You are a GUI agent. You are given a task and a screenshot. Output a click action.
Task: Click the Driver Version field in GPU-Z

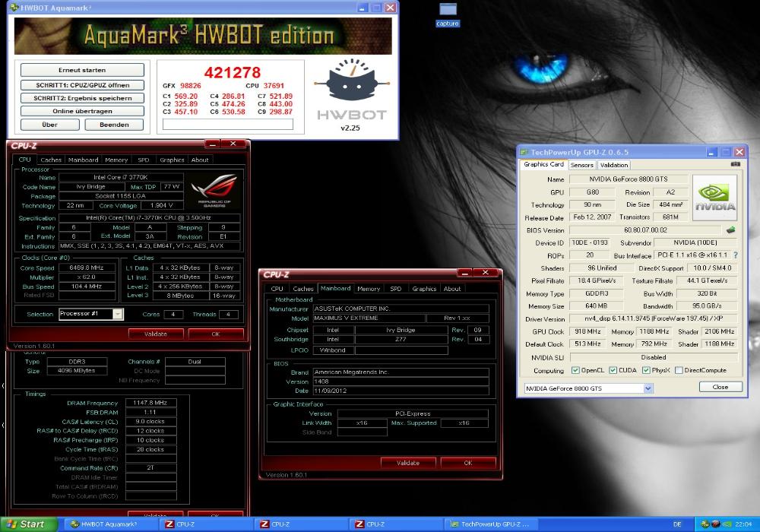coord(654,318)
